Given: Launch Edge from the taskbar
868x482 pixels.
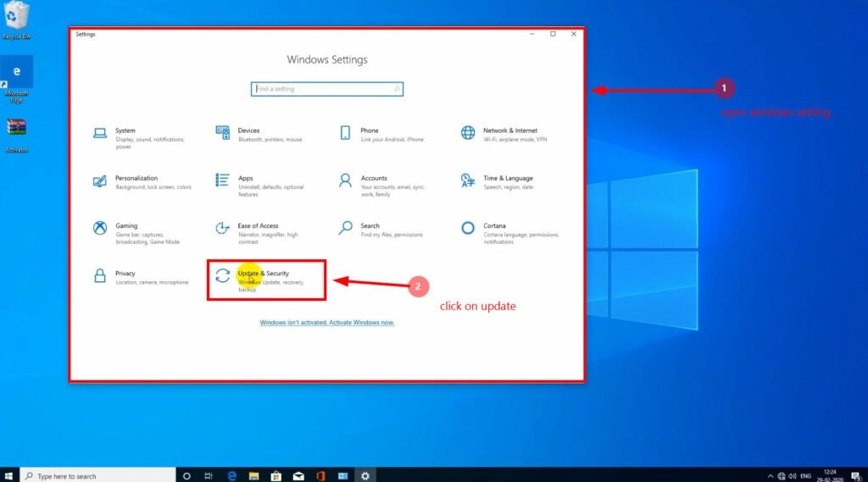Looking at the screenshot, I should [231, 476].
